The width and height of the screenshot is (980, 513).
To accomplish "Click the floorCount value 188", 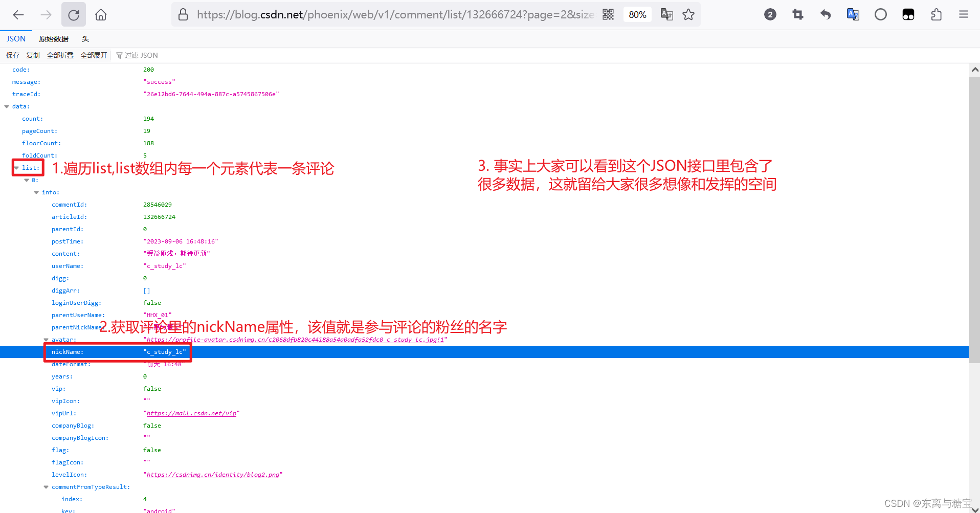I will pos(148,143).
